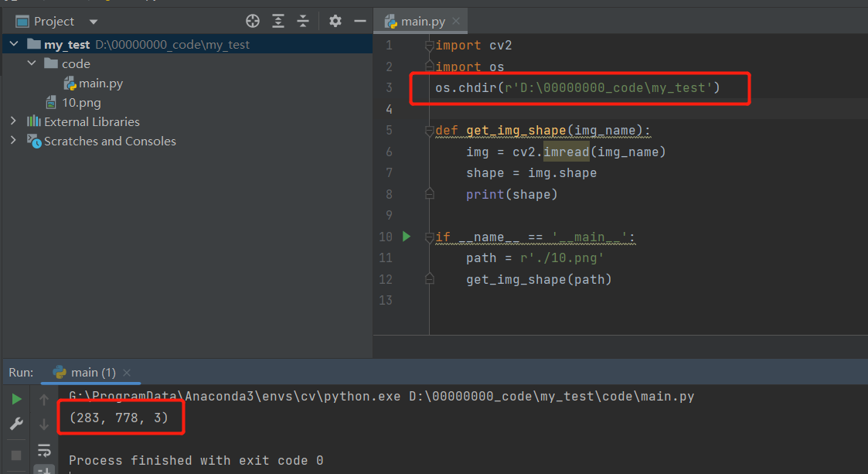Select 10.png in the project tree
The image size is (868, 474).
tap(81, 102)
